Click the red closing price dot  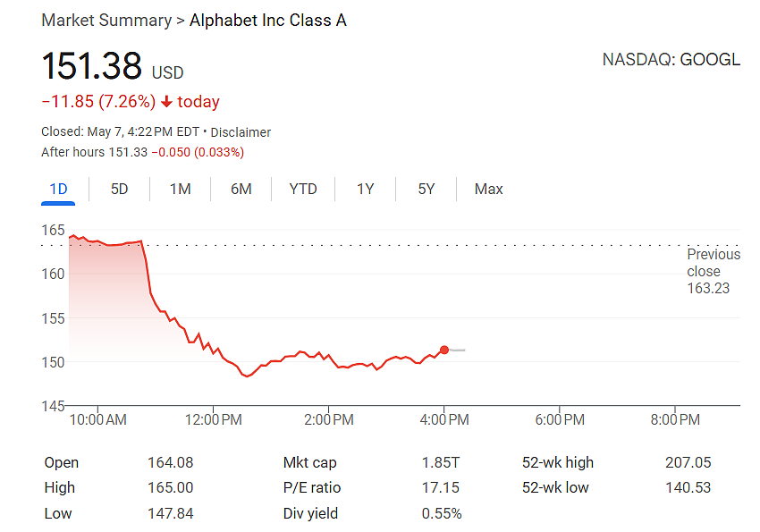(x=444, y=350)
